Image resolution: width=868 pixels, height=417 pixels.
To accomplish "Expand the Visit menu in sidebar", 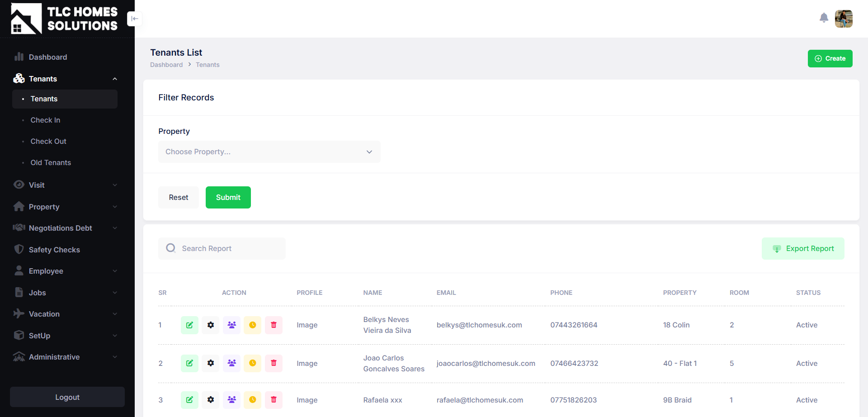I will pos(66,185).
